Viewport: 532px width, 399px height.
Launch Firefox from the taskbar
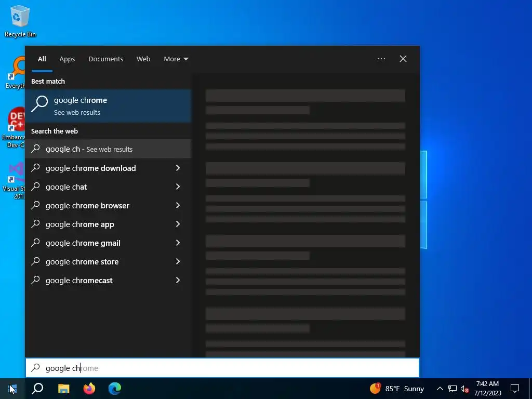pos(89,389)
